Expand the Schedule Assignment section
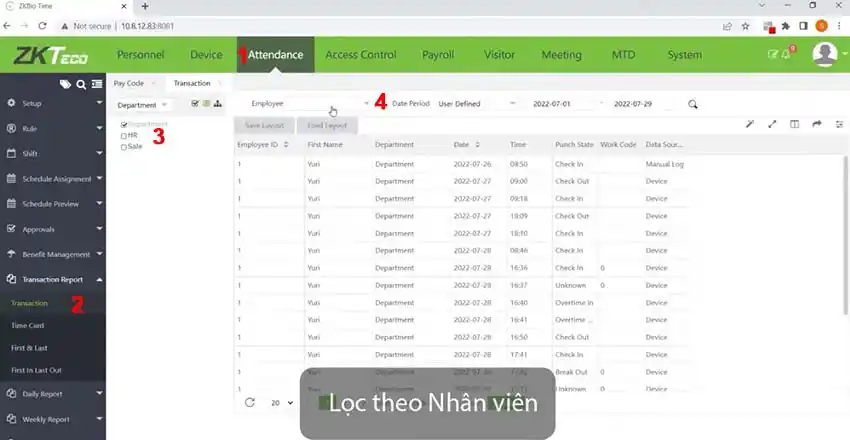The width and height of the screenshot is (850, 440). tap(53, 179)
